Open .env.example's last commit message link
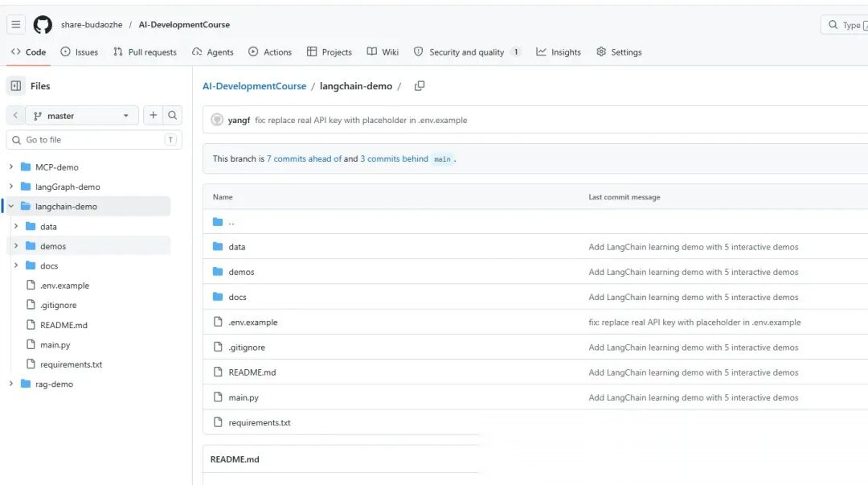 click(694, 322)
